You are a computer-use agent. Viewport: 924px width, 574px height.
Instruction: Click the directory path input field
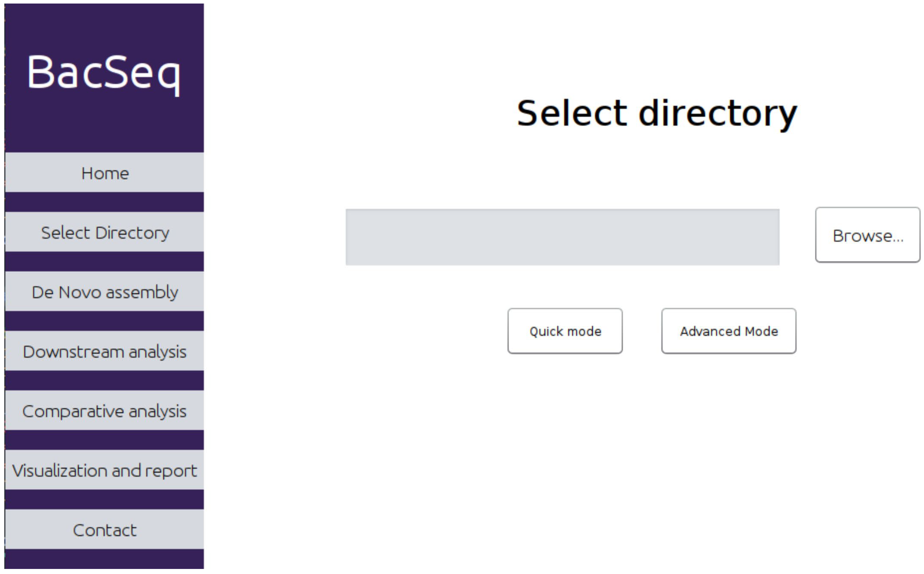562,237
